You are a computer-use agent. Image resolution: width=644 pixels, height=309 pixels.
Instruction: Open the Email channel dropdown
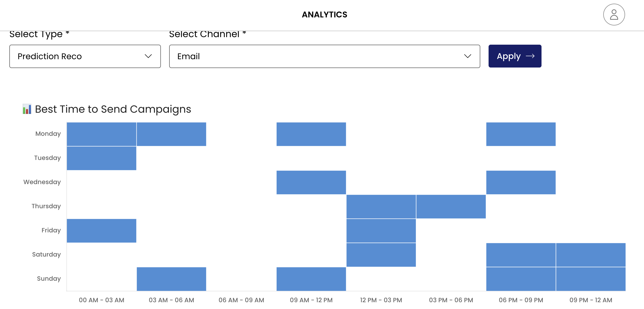[324, 56]
